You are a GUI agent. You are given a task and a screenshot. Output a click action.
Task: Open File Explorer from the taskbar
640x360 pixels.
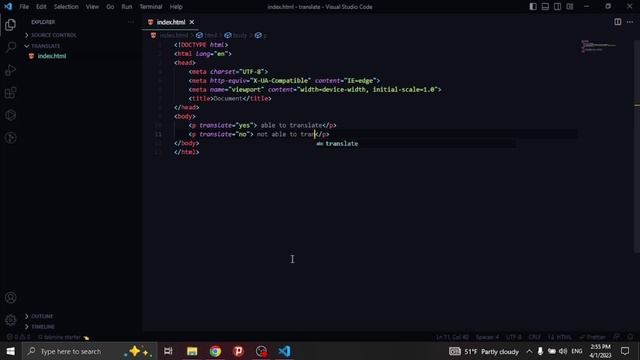(192, 351)
